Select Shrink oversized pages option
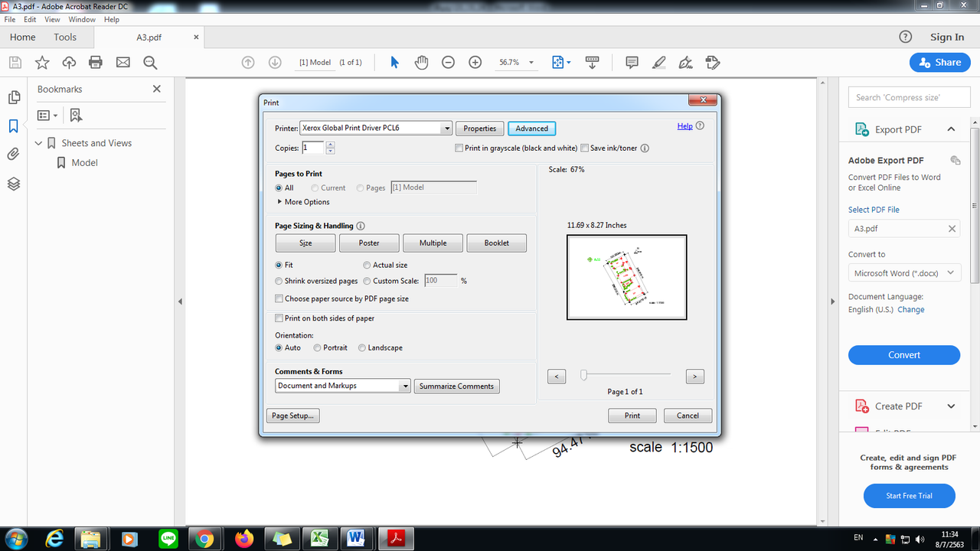 [x=279, y=281]
